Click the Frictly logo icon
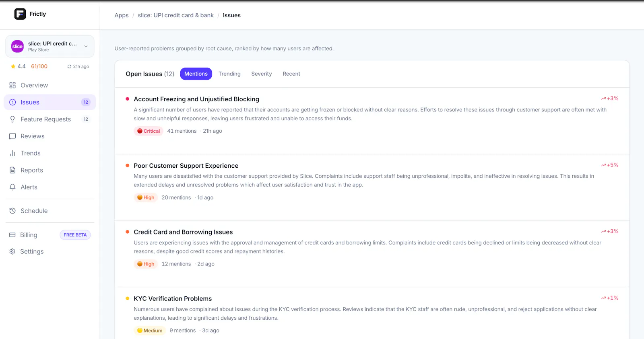 coord(20,14)
